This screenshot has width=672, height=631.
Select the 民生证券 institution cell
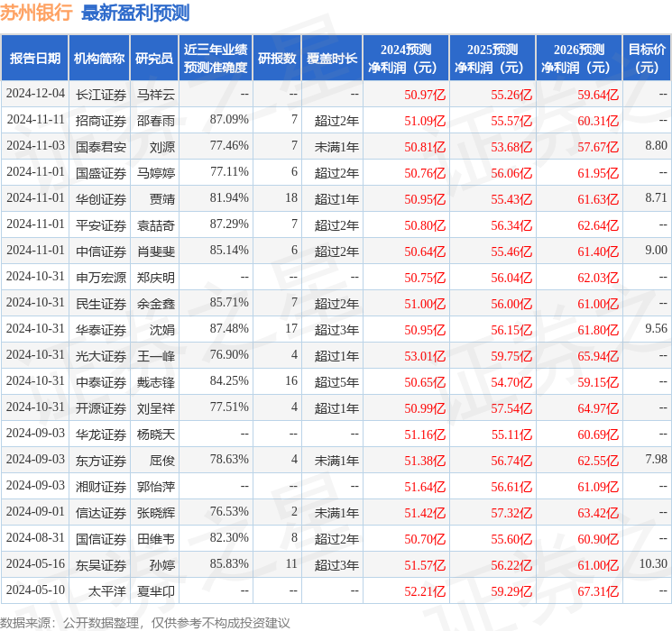(x=101, y=304)
